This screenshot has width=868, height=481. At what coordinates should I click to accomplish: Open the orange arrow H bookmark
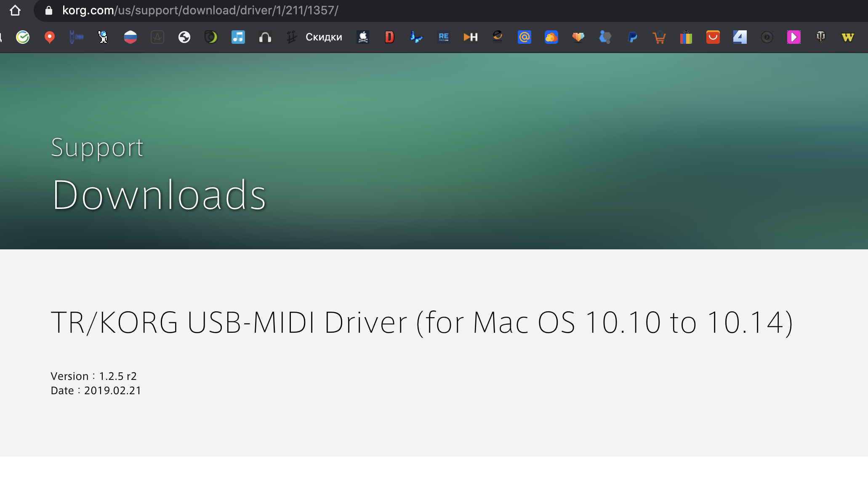tap(471, 37)
